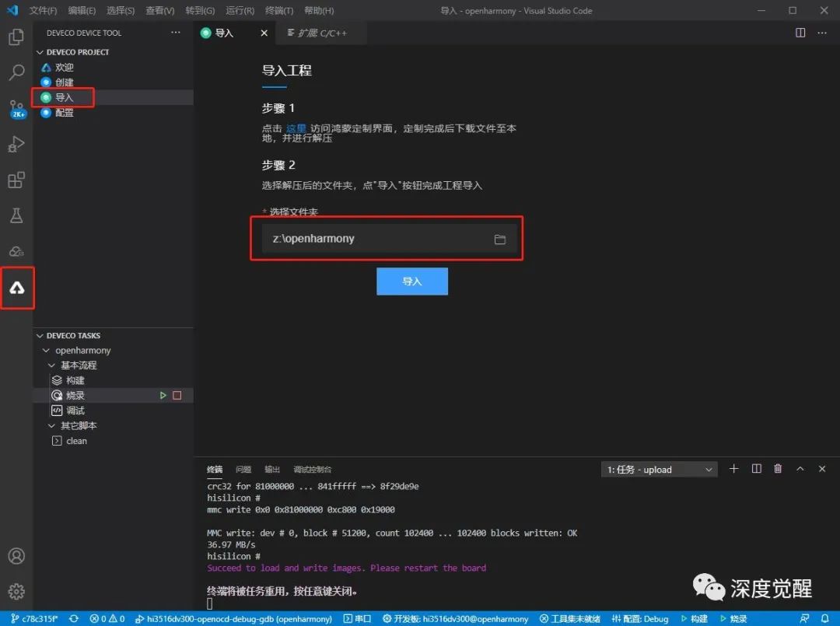This screenshot has height=626, width=840.
Task: Stop the 烧录 task with square icon
Action: pyautogui.click(x=177, y=395)
